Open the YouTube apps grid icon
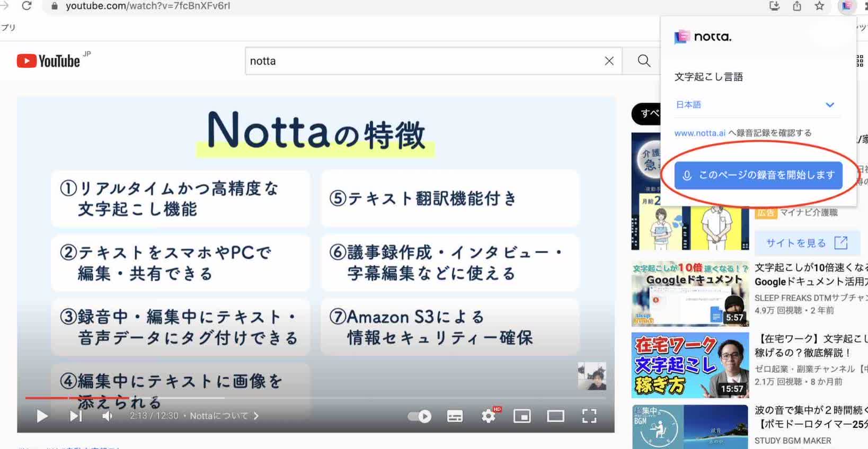 click(860, 61)
